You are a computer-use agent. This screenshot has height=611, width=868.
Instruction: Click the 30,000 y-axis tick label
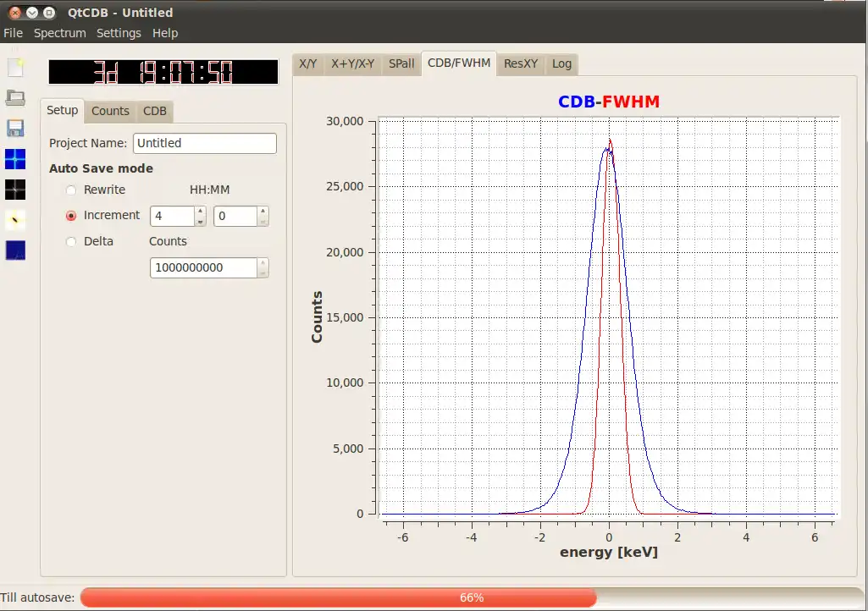[345, 121]
